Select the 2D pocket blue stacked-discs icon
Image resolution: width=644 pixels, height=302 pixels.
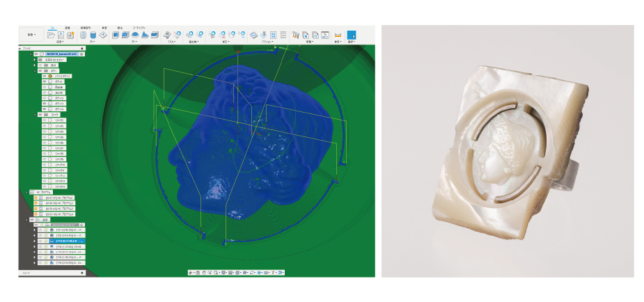click(x=93, y=35)
